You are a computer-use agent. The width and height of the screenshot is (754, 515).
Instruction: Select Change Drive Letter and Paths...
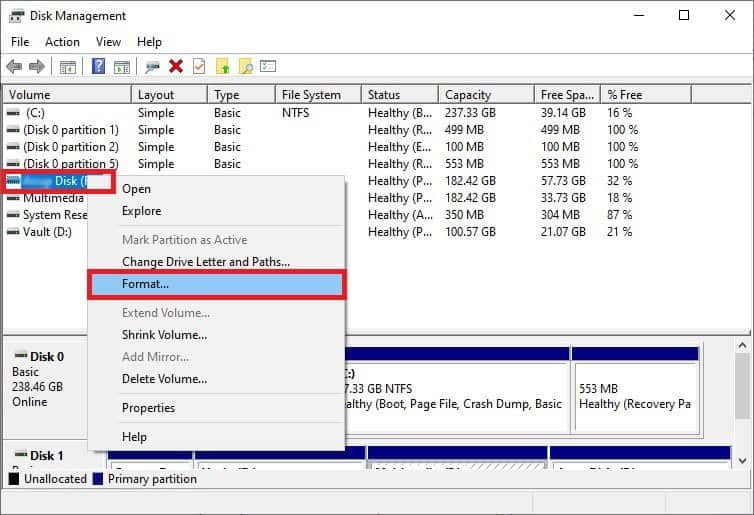coord(216,262)
